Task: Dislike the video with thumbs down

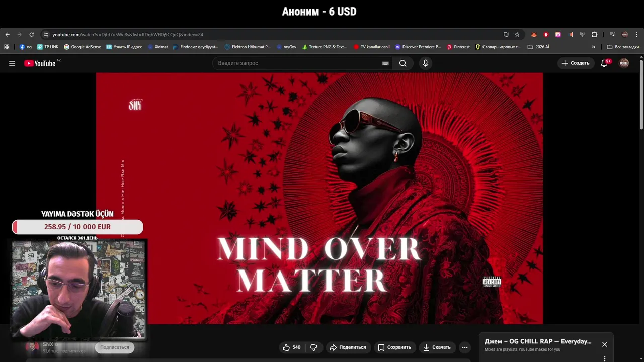Action: [x=314, y=347]
